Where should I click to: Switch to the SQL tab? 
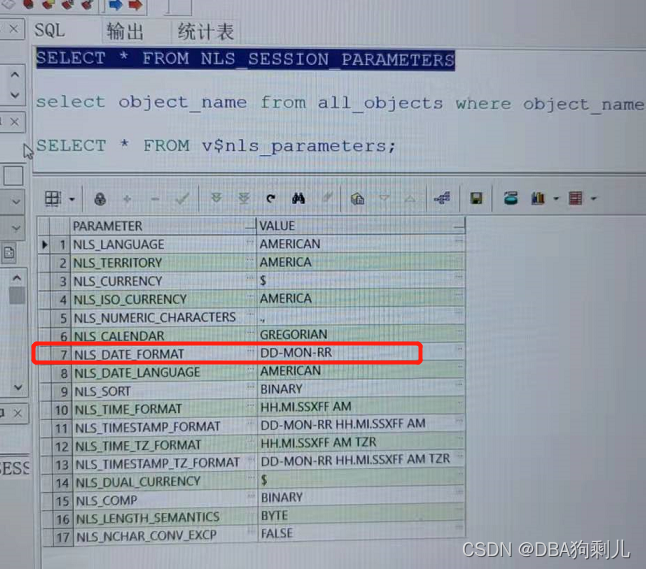(49, 30)
